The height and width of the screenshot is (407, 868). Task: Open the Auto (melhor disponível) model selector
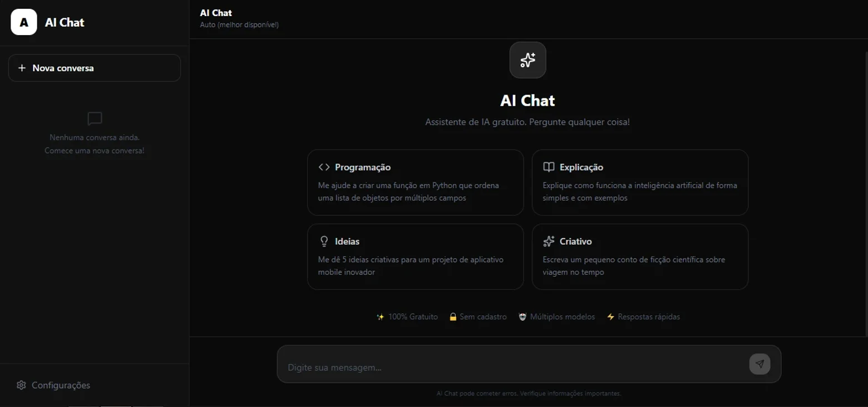point(239,24)
